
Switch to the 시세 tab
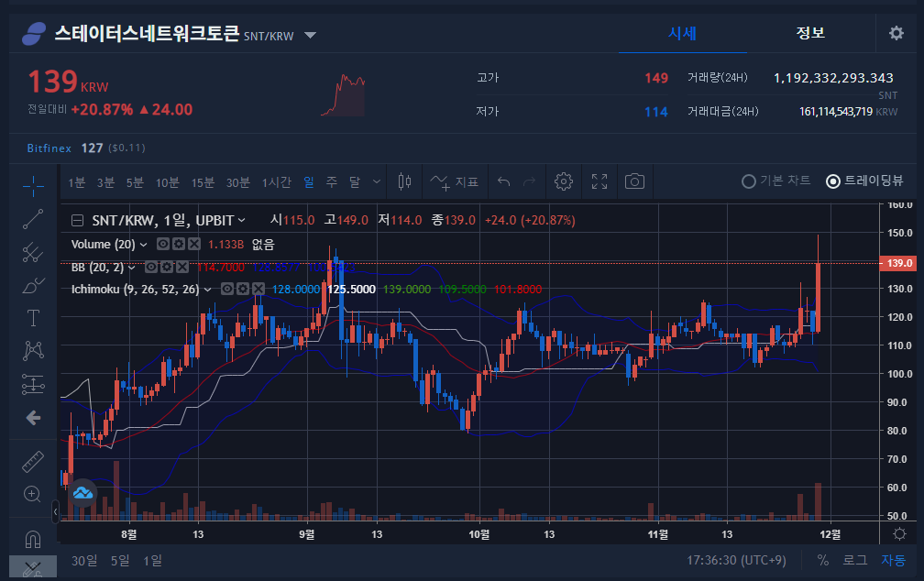682,33
